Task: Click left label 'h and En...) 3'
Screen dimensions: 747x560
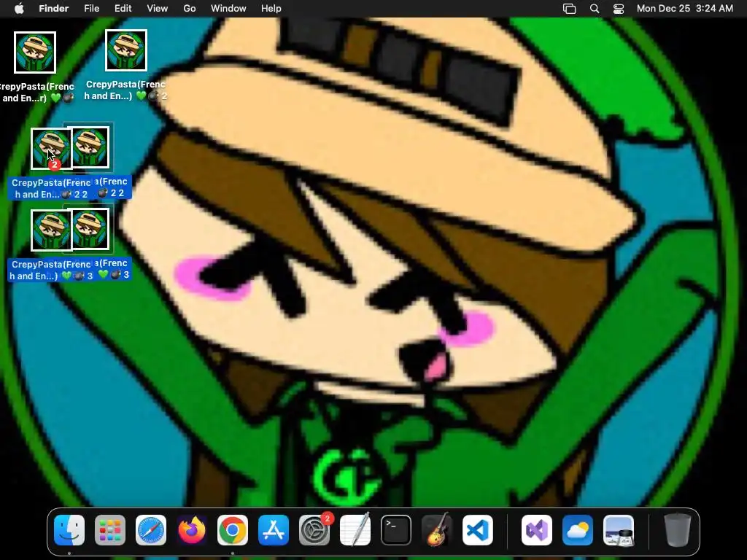Action: 51,276
